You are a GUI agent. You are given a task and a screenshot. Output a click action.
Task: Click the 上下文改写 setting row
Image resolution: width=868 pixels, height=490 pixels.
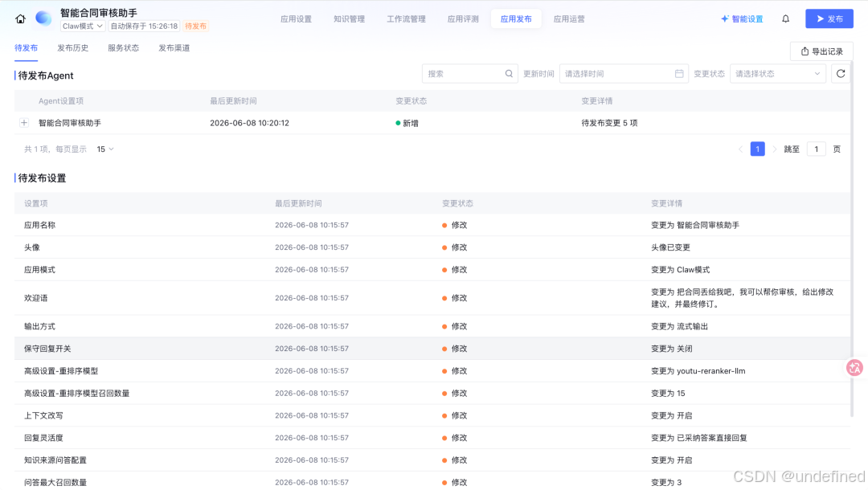pos(432,415)
